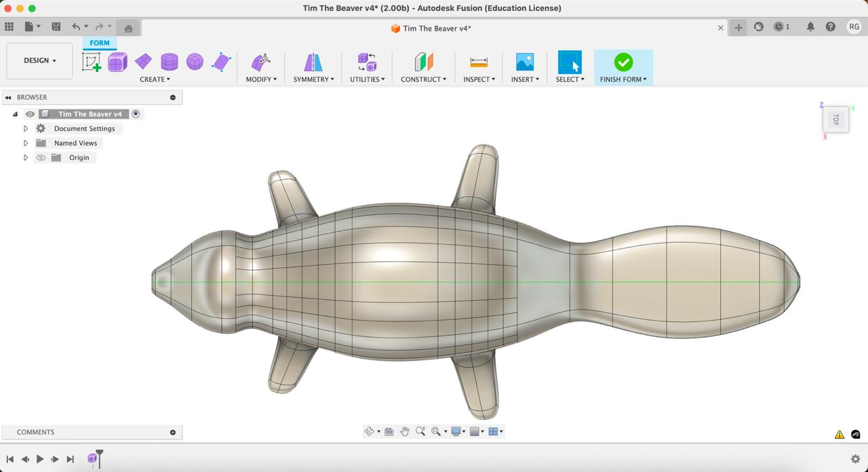Click the TOP face of the view cube
The height and width of the screenshot is (472, 868).
pyautogui.click(x=835, y=119)
